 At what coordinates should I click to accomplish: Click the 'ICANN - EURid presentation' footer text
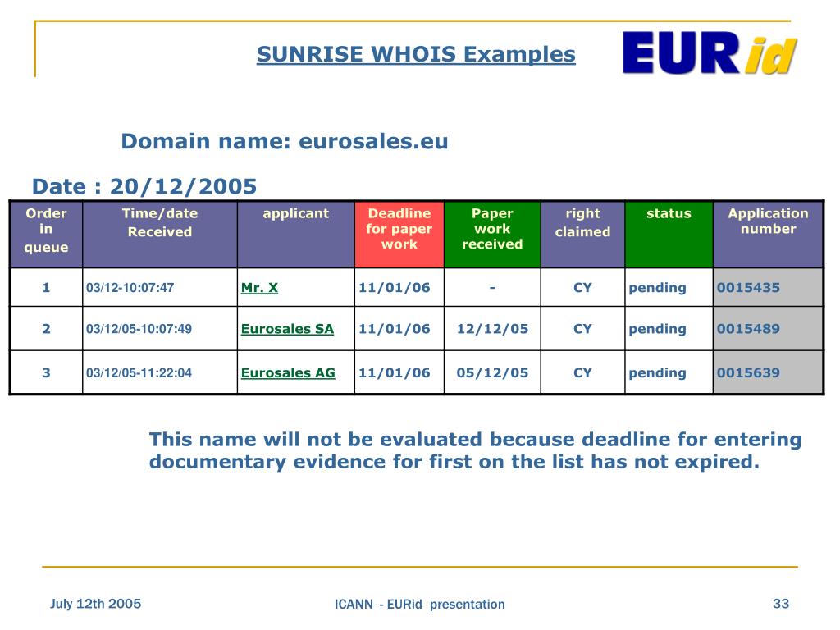click(x=419, y=605)
